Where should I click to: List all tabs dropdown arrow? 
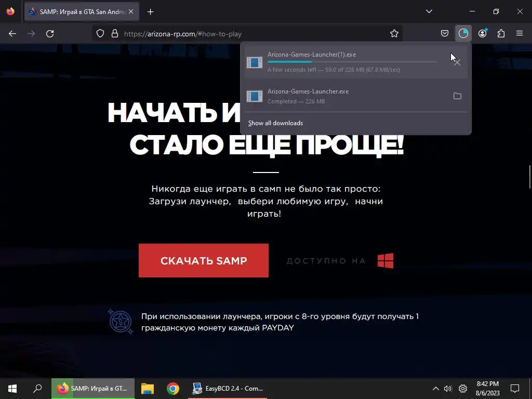pyautogui.click(x=429, y=11)
